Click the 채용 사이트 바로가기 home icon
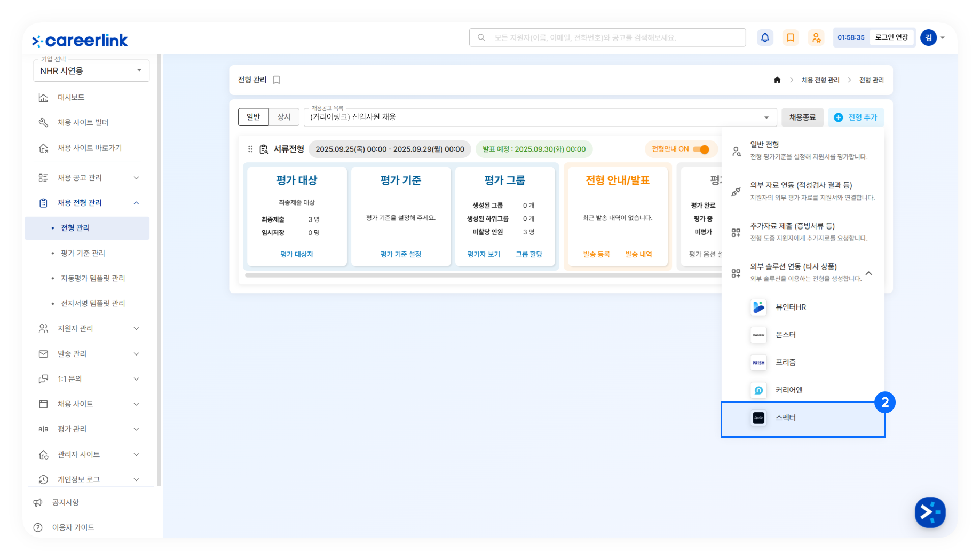The image size is (980, 560). click(44, 148)
